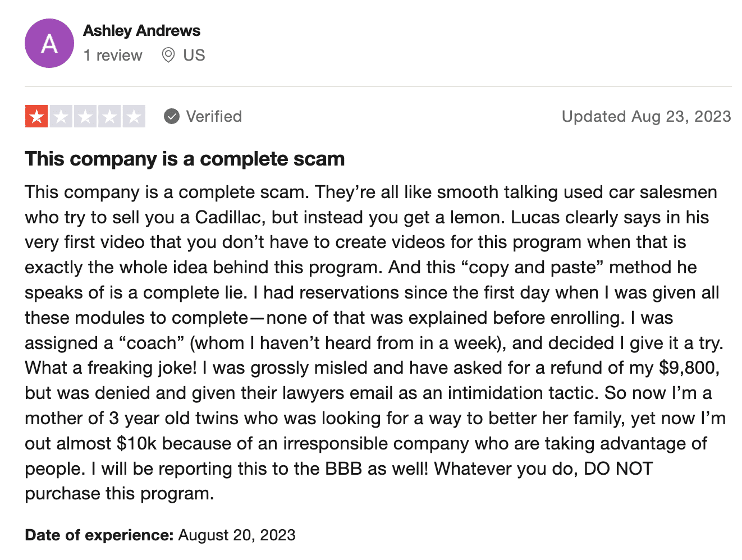Click the US country label
The width and height of the screenshot is (742, 560).
[194, 56]
